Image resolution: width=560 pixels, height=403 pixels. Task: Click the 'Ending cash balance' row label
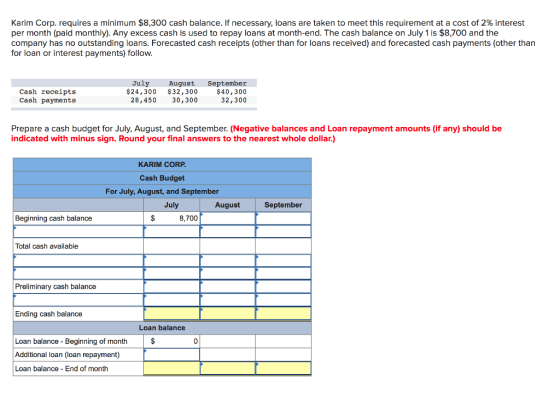(x=49, y=314)
